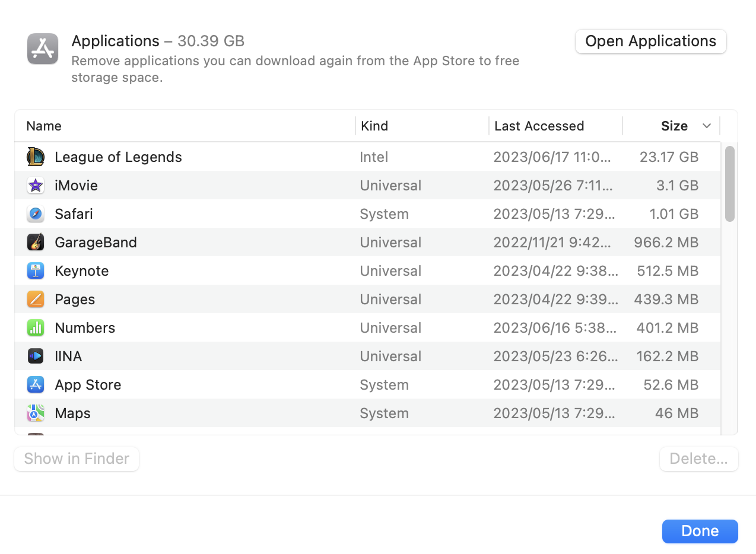The width and height of the screenshot is (756, 554).
Task: Select the IINA row name
Action: click(68, 356)
